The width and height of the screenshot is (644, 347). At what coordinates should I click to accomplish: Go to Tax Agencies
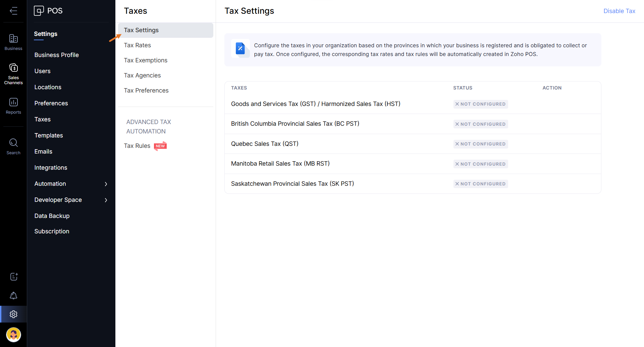(x=142, y=75)
